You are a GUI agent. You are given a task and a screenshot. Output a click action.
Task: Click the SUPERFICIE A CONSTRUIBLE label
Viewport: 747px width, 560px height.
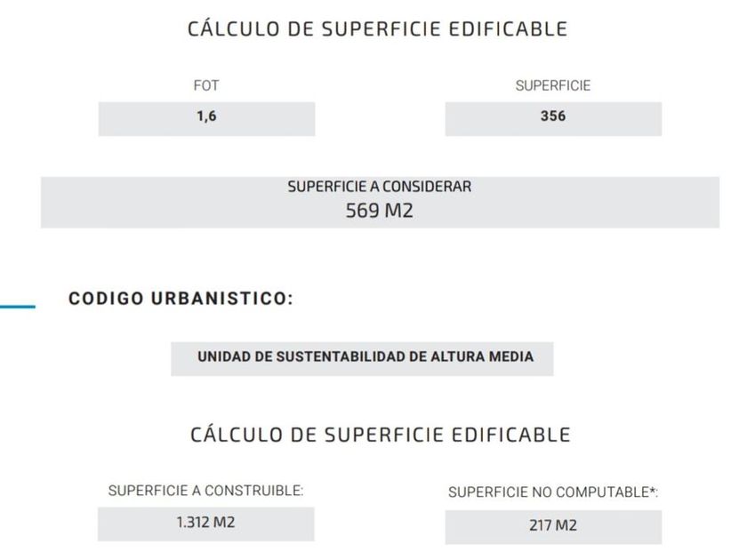coord(205,491)
